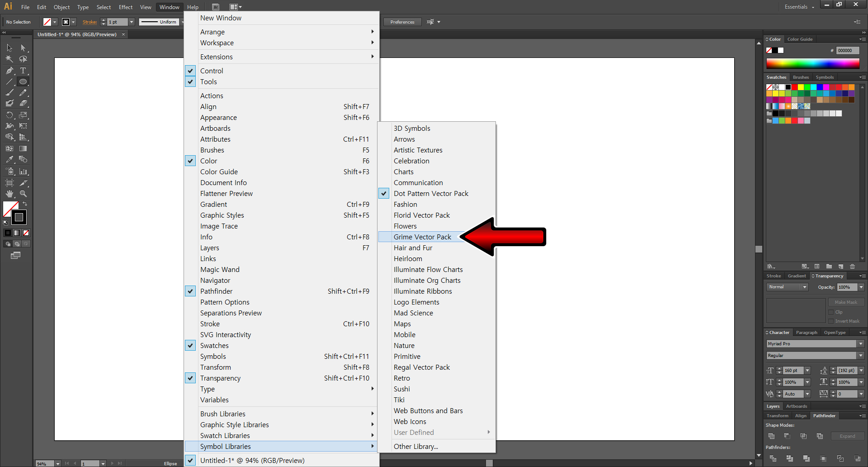Choose the Paintbrush tool

(9, 92)
